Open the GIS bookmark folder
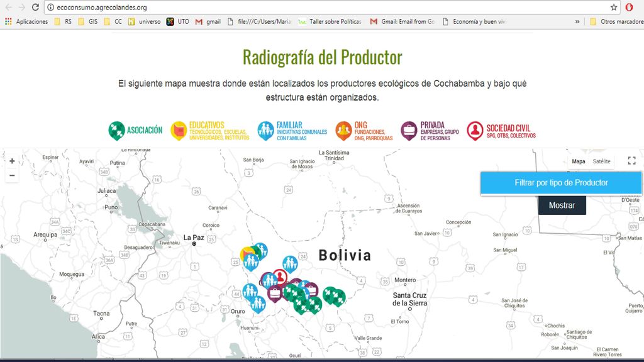Screen dimensions: 644x362 (88, 22)
